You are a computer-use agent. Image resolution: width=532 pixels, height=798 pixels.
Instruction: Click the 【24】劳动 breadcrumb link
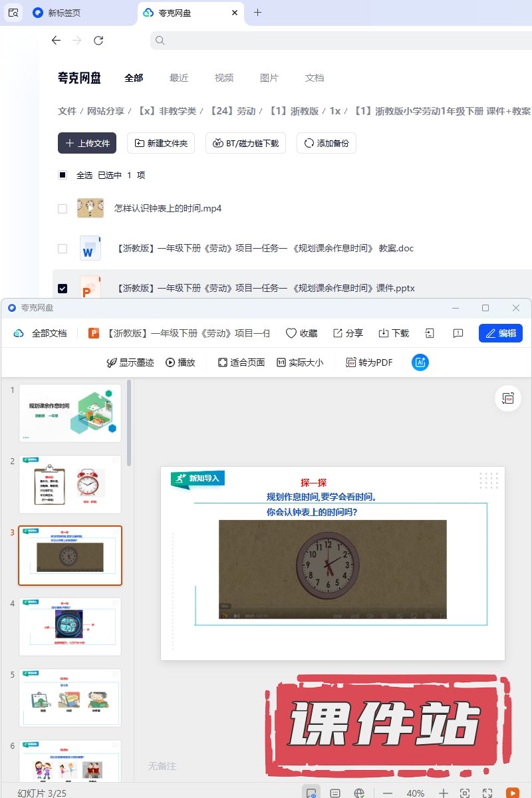click(233, 111)
